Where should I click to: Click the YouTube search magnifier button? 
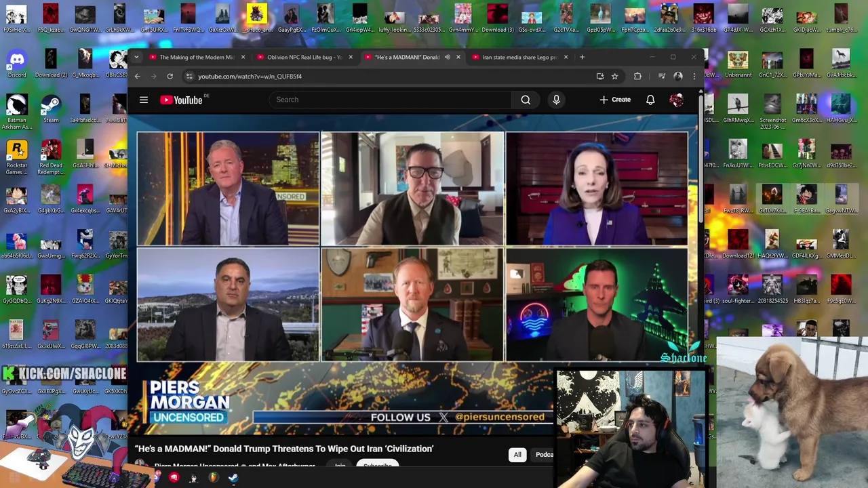(x=526, y=100)
